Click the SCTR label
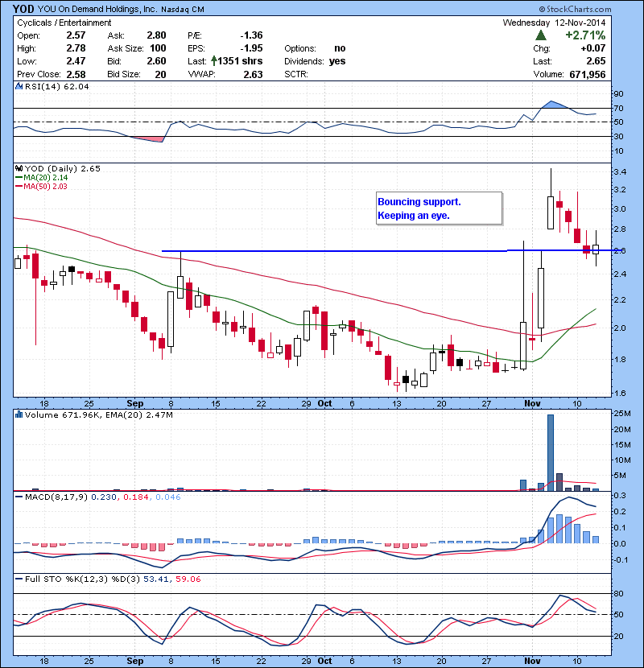This screenshot has height=668, width=644. 296,74
